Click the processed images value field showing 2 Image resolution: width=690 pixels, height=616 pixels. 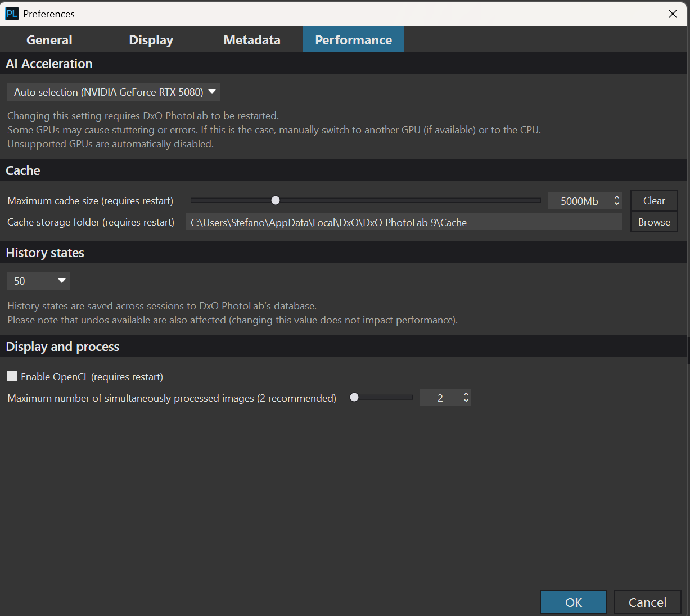tap(440, 398)
